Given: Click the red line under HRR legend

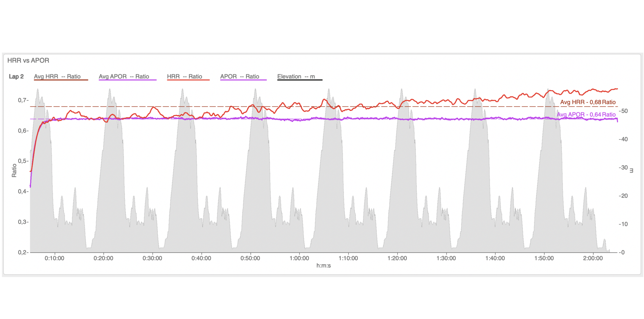Looking at the screenshot, I should [x=188, y=80].
